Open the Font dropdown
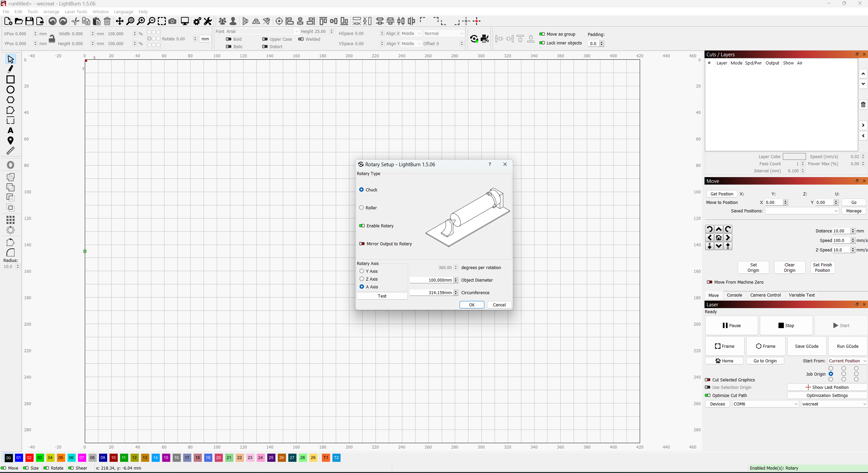Screen dimensions: 868x473 coord(263,31)
